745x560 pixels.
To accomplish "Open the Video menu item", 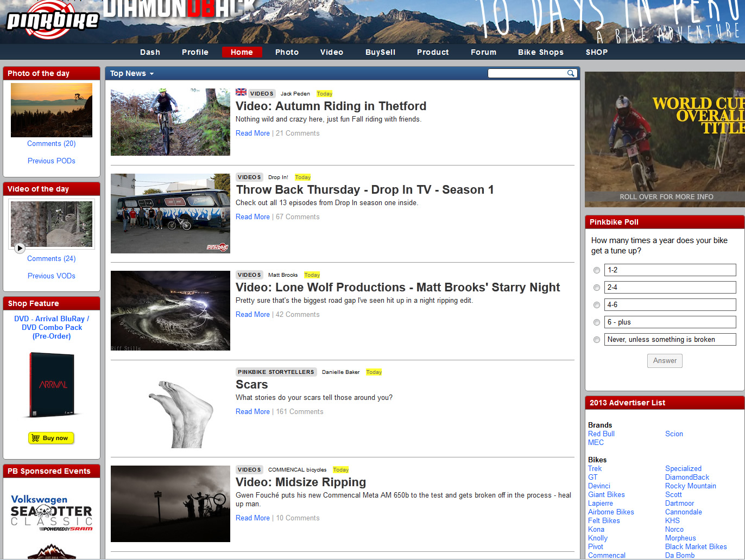I will point(332,52).
